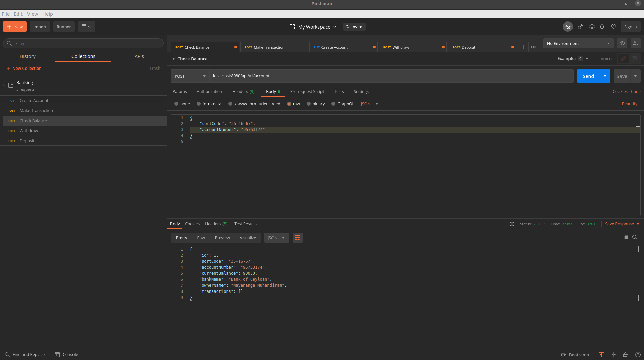Open the Save button dropdown arrow
This screenshot has width=644, height=360.
click(635, 76)
